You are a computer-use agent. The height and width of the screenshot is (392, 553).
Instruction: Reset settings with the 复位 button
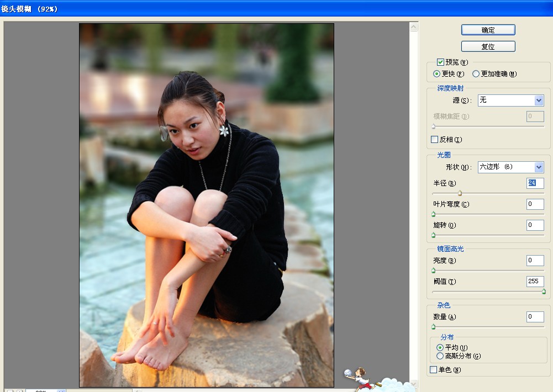pyautogui.click(x=488, y=46)
